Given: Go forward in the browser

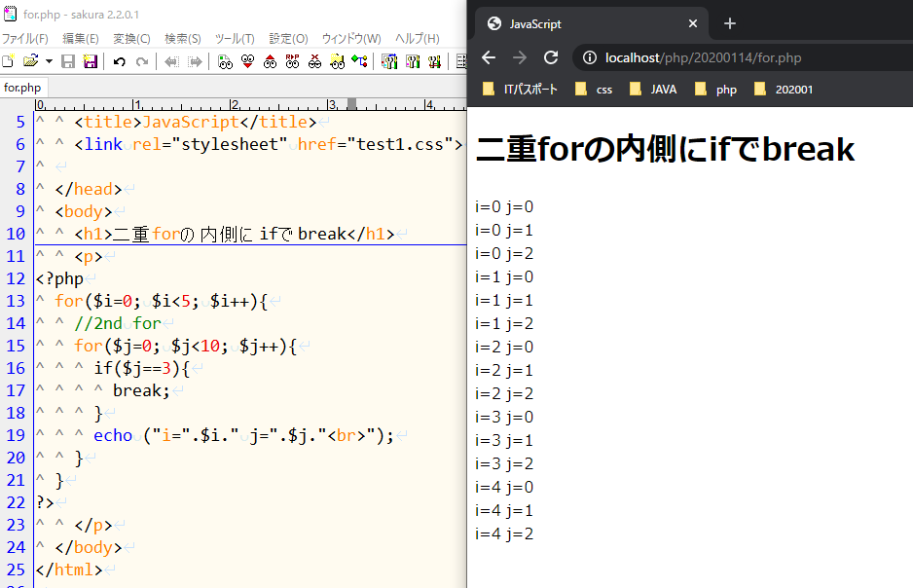Looking at the screenshot, I should coord(520,57).
